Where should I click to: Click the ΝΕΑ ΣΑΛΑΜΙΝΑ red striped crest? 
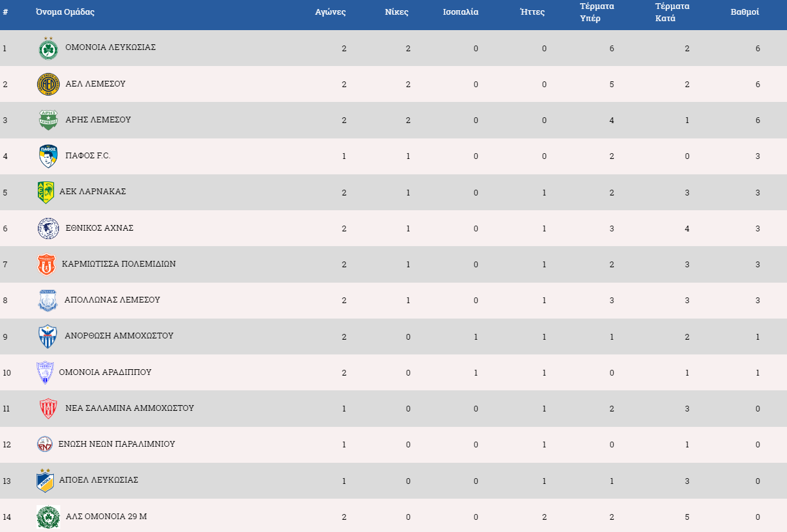pos(48,408)
